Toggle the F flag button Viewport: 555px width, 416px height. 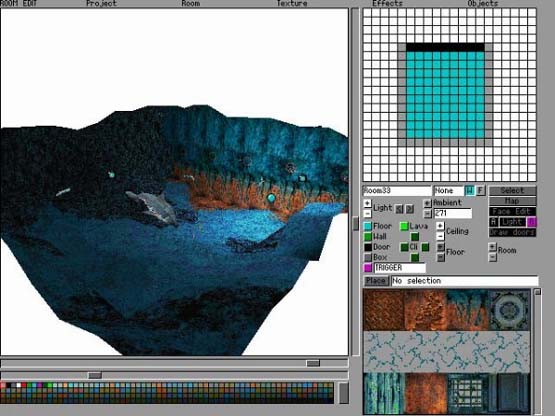[x=480, y=190]
